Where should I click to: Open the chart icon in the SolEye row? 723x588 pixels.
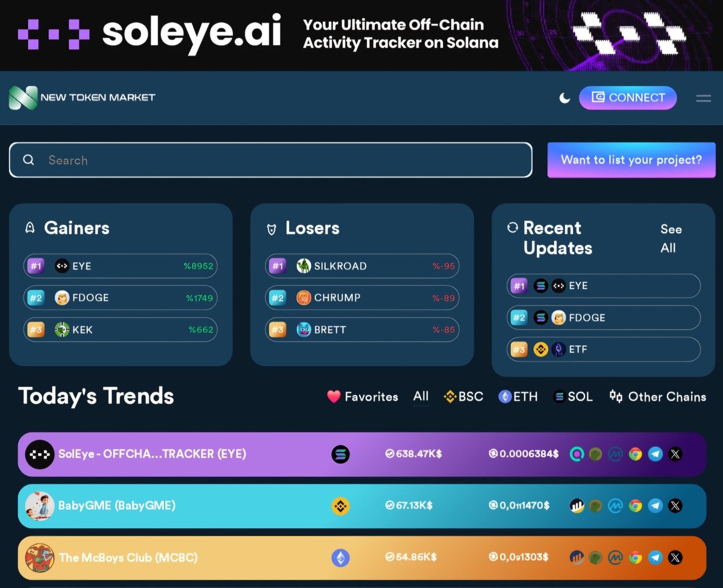pyautogui.click(x=577, y=454)
